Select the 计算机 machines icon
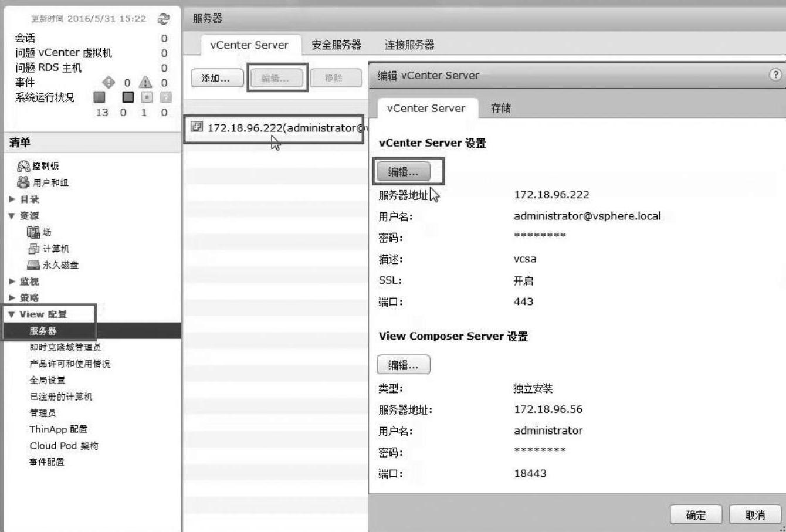The height and width of the screenshot is (532, 786). coord(33,249)
